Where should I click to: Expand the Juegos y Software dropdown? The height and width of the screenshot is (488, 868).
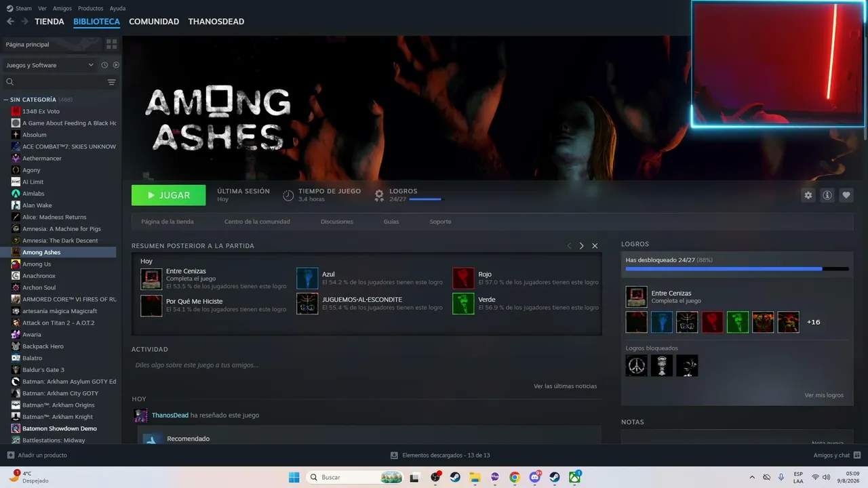[49, 65]
